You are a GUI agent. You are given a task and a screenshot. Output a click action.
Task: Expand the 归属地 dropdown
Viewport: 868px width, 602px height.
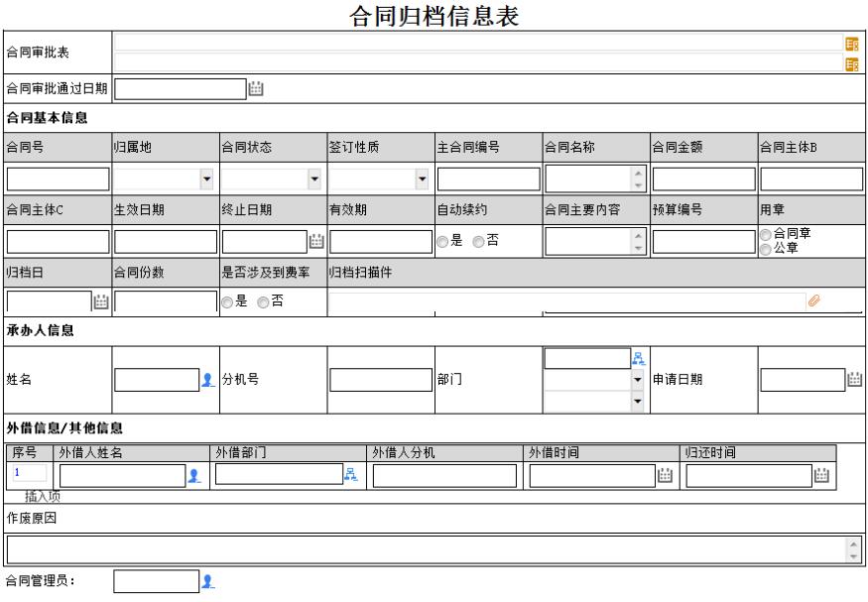click(207, 179)
